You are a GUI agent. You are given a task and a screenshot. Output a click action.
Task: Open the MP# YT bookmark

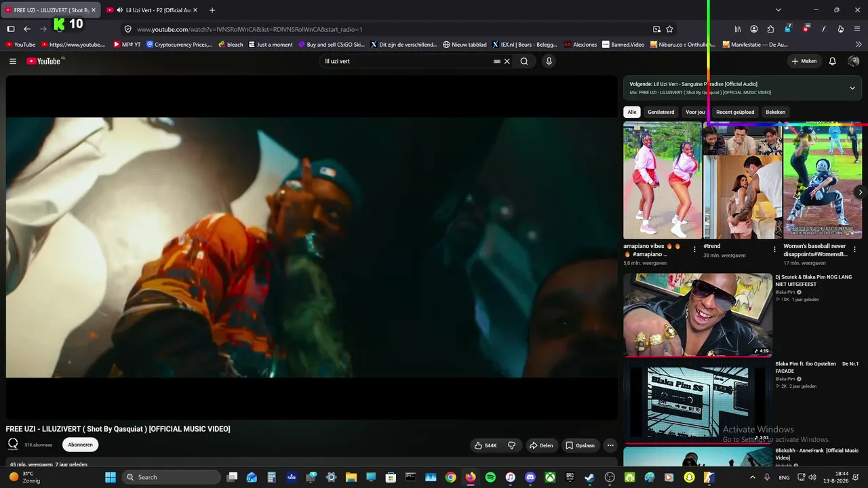click(127, 45)
